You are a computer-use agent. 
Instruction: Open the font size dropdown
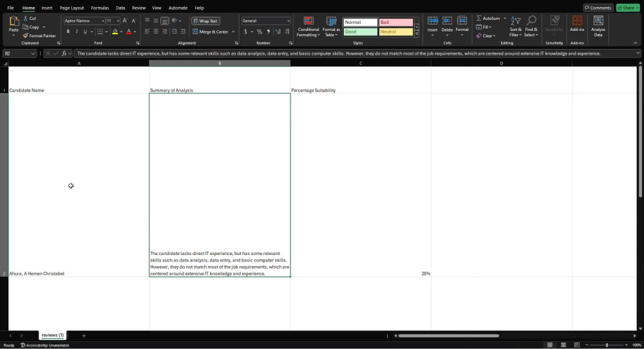point(118,21)
